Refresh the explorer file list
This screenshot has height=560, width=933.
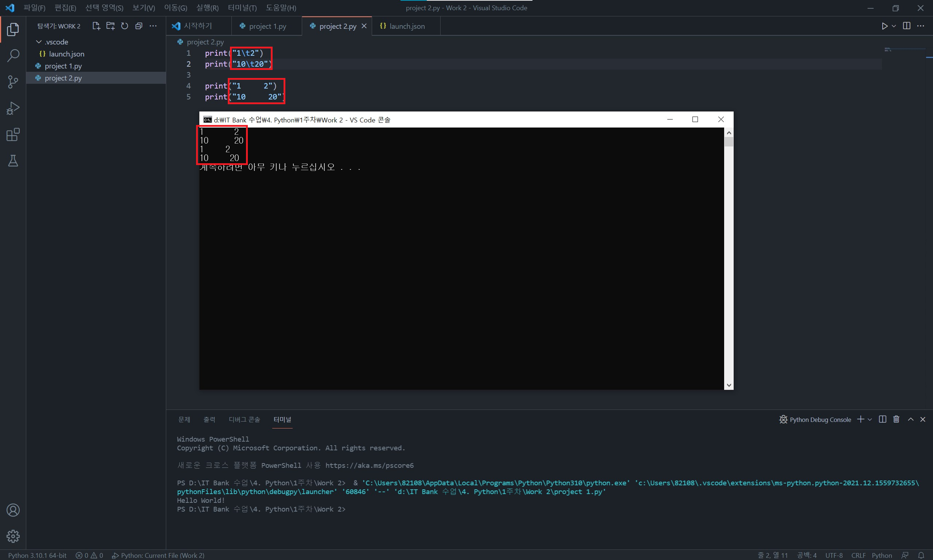[125, 26]
